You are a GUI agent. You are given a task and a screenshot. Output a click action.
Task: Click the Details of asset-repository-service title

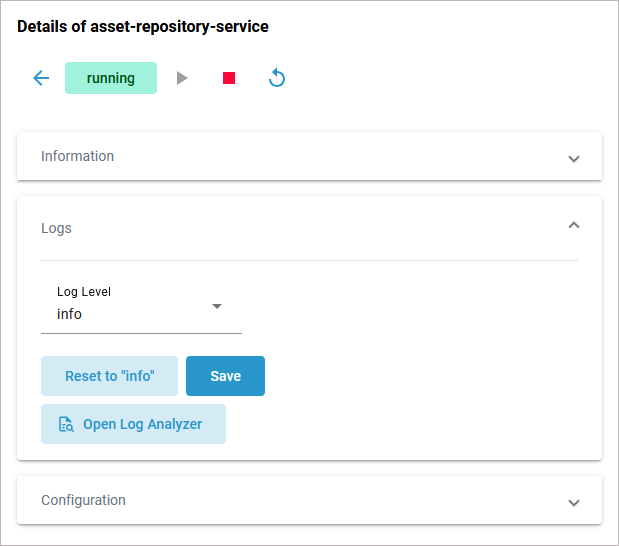click(143, 27)
